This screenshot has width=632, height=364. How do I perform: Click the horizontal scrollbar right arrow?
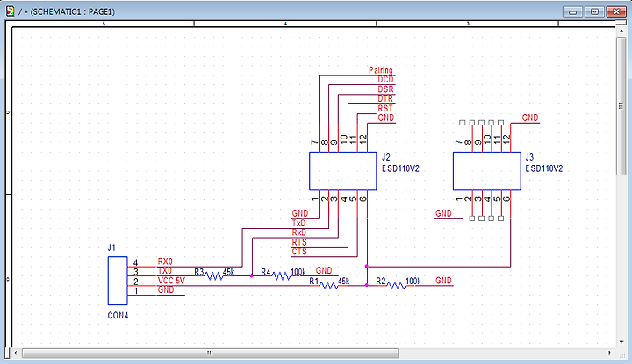(609, 353)
